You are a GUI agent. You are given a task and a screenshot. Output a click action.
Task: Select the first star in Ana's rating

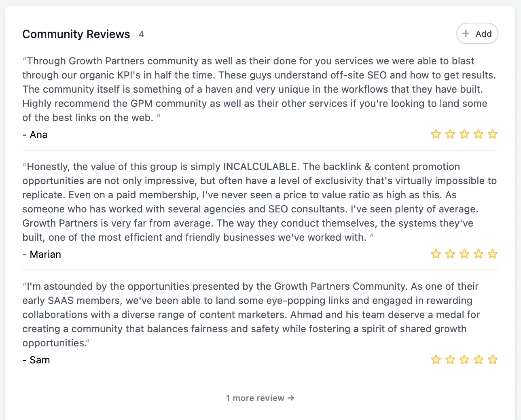[436, 134]
